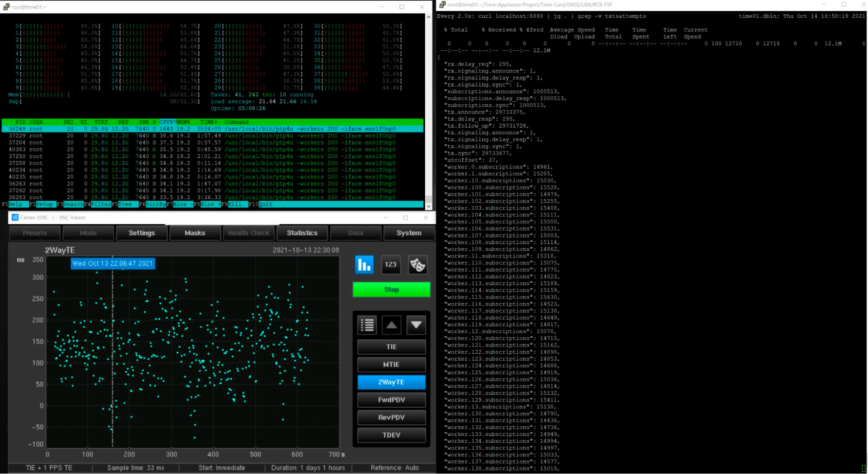868x474 pixels.
Task: Open the 123 numeric display view
Action: coord(390,264)
